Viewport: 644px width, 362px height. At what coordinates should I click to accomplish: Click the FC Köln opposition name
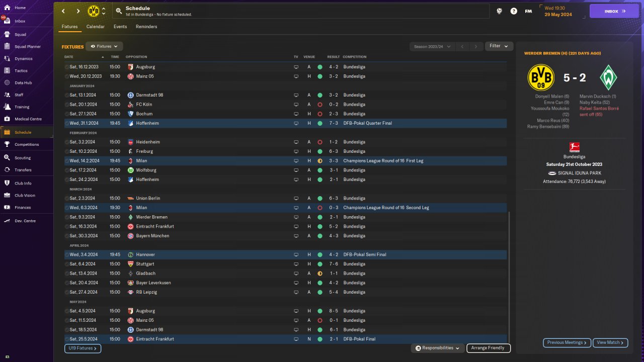coord(144,105)
